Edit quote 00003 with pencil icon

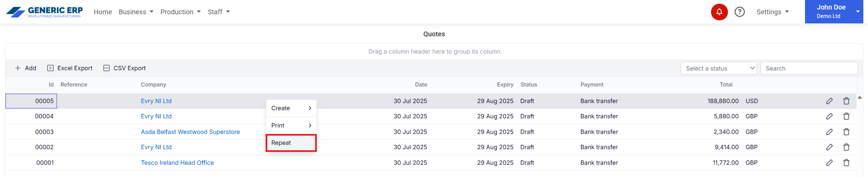[x=829, y=132]
